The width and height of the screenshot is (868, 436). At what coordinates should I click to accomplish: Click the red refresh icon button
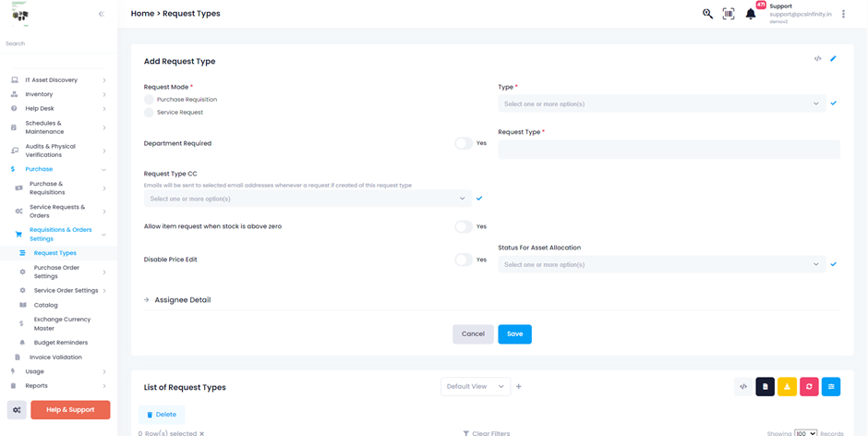pos(809,387)
